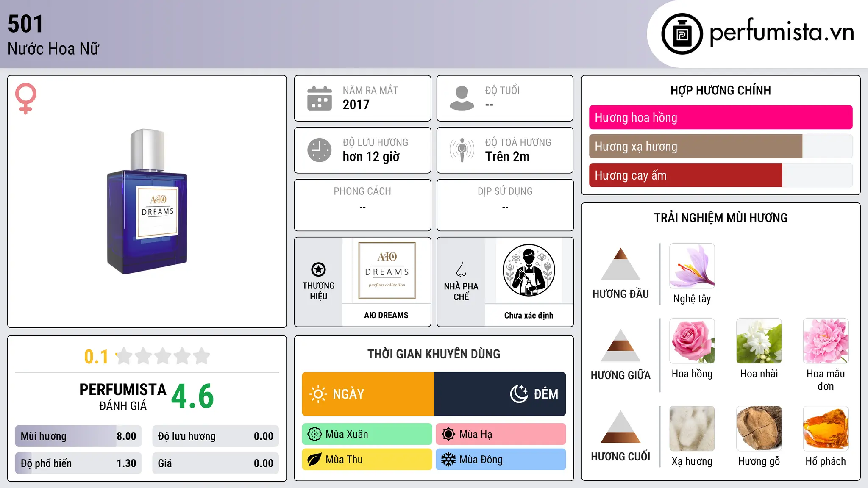
Task: Click the moon icon in the Đêm bar
Action: 519,394
